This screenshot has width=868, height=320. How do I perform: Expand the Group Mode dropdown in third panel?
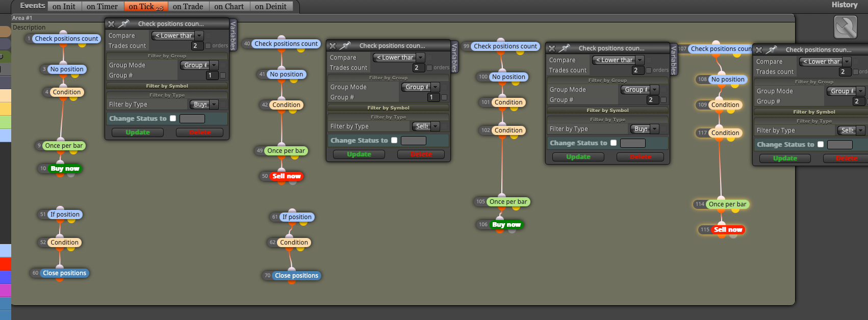click(x=640, y=90)
